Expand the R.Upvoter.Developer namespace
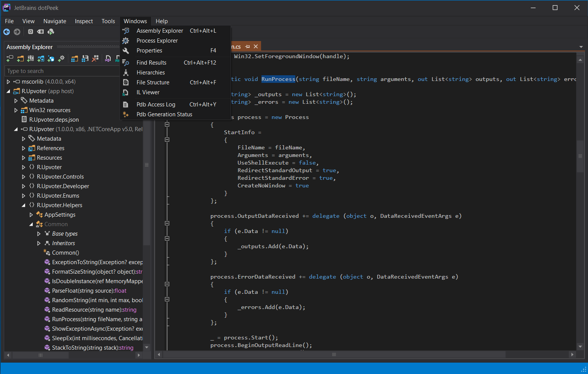Screen dimensions: 588x374 [x=24, y=186]
